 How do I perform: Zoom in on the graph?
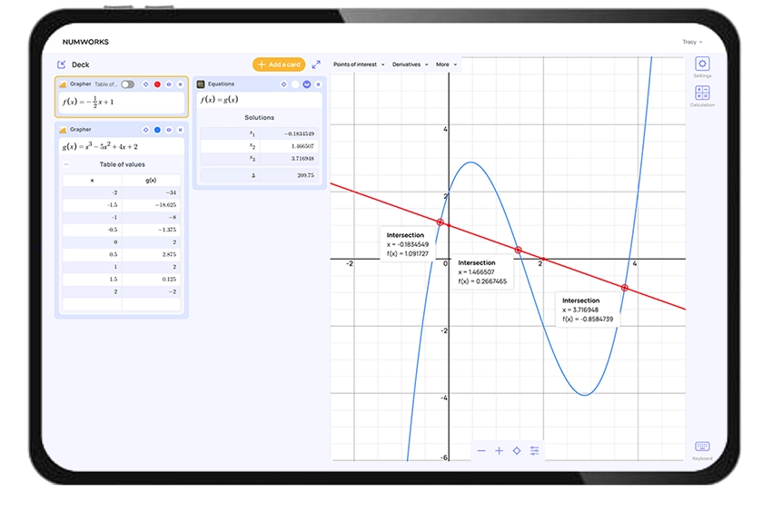point(499,451)
